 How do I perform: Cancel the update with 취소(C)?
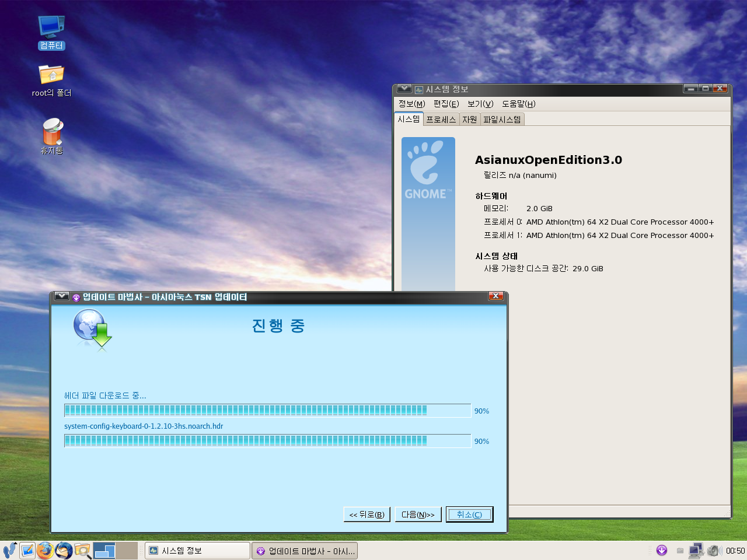pos(469,514)
